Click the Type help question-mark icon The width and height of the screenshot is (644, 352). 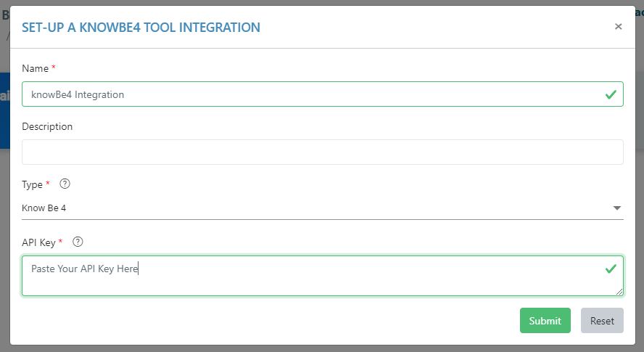click(64, 184)
